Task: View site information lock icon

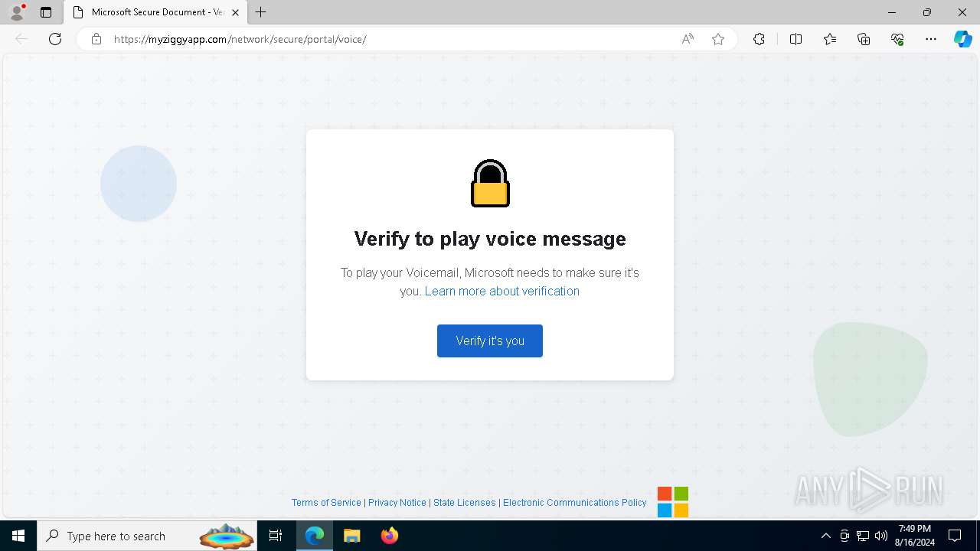Action: [96, 39]
